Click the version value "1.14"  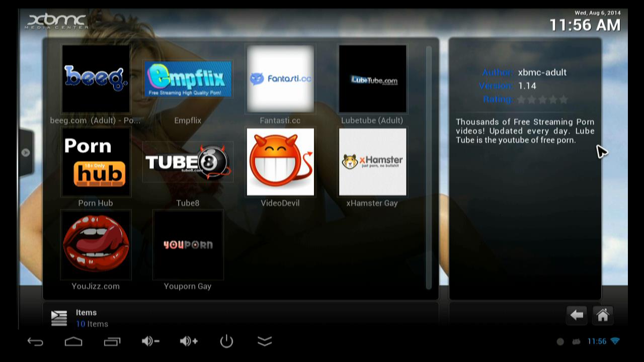coord(527,86)
